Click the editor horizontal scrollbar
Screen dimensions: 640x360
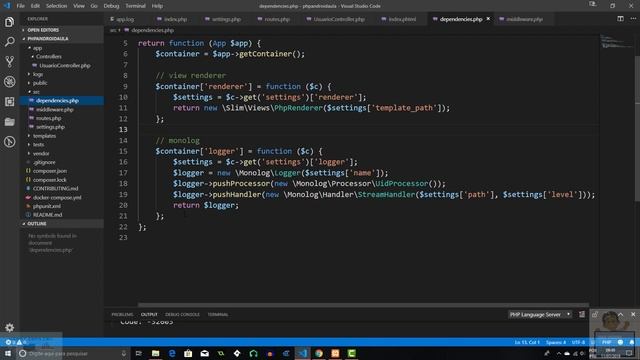click(x=363, y=305)
